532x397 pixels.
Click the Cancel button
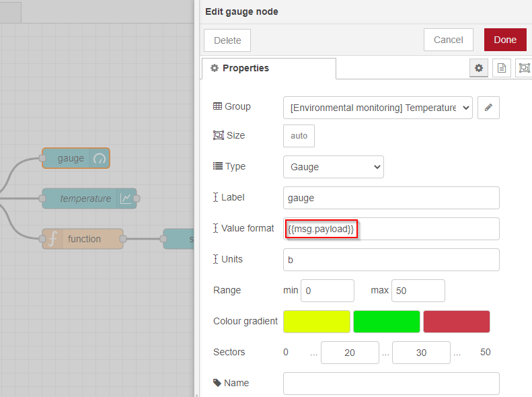point(448,40)
